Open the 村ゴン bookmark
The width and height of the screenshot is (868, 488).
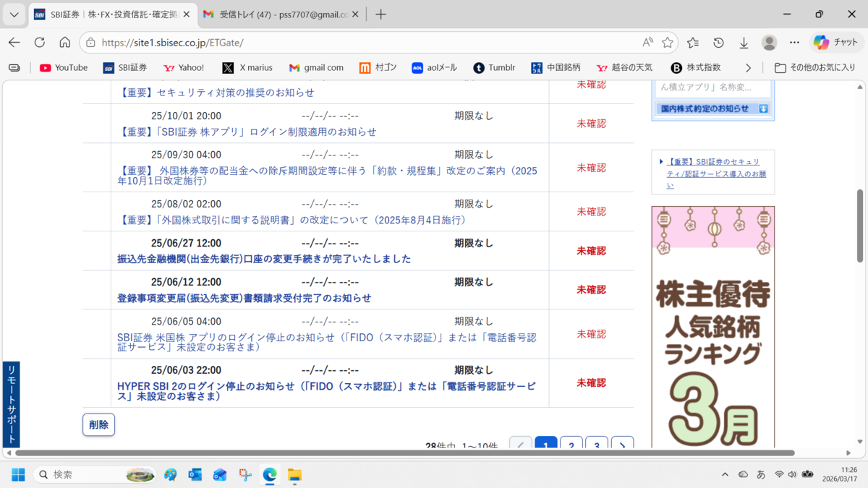click(x=378, y=67)
